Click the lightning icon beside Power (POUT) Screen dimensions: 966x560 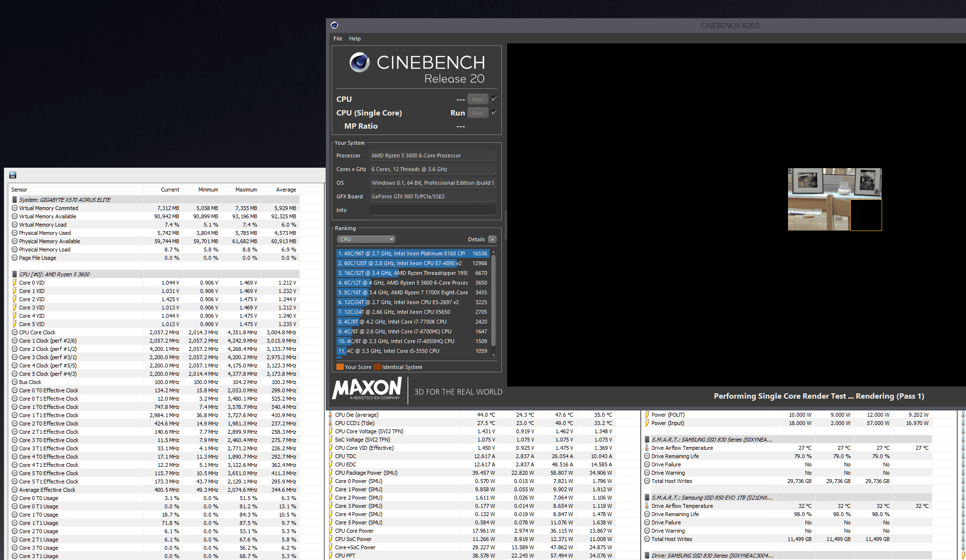[647, 415]
